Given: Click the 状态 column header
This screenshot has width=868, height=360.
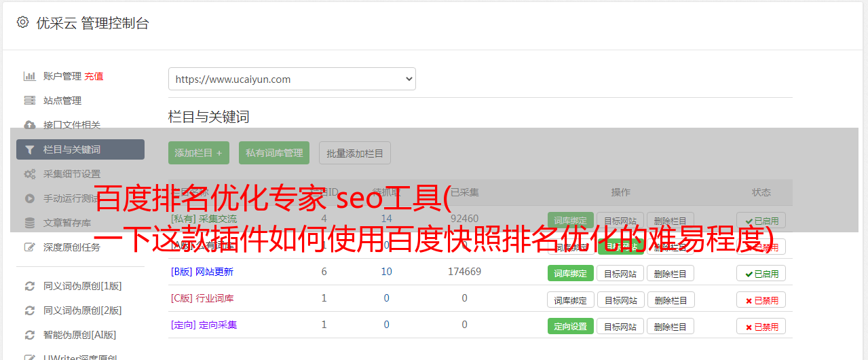Looking at the screenshot, I should (761, 192).
